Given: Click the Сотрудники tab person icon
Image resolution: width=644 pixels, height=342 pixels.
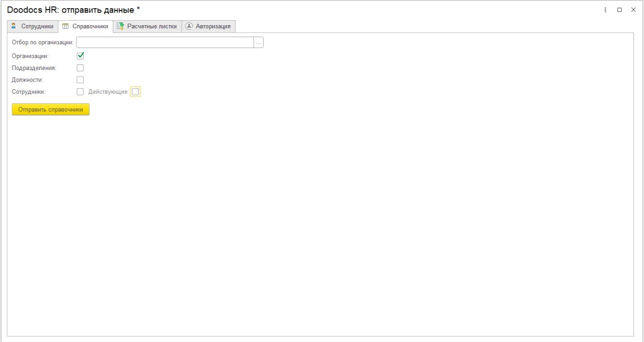Looking at the screenshot, I should (14, 26).
